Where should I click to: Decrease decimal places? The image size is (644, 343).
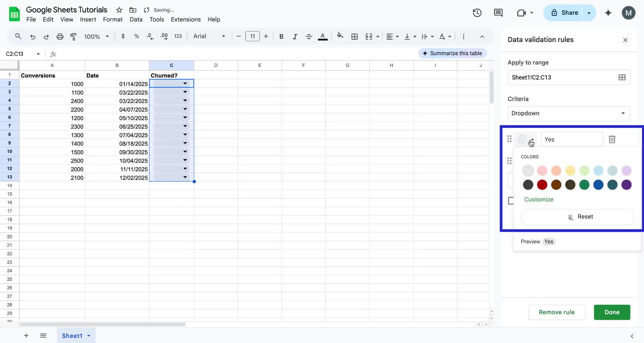[x=150, y=37]
